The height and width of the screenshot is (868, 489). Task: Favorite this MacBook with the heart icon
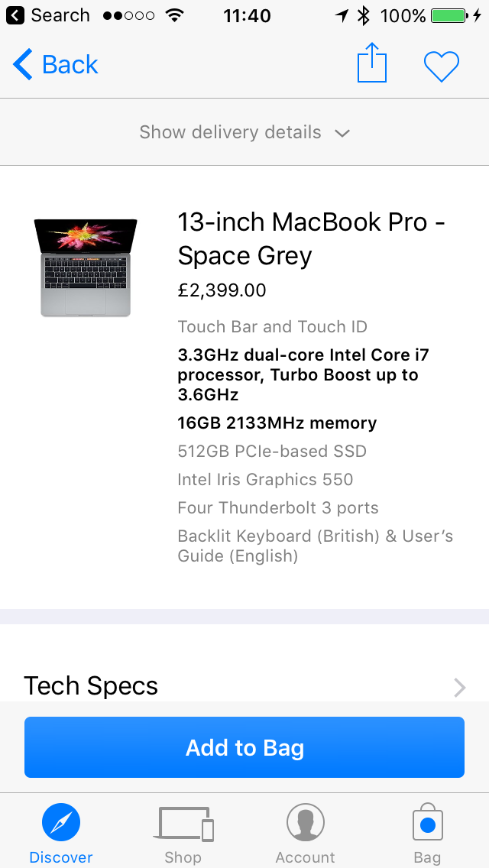[442, 66]
